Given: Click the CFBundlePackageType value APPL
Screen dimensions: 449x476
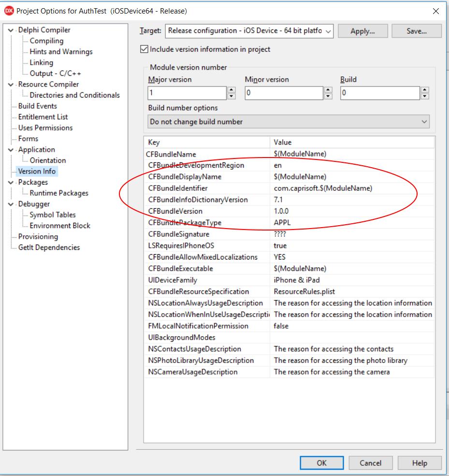Looking at the screenshot, I should [282, 223].
